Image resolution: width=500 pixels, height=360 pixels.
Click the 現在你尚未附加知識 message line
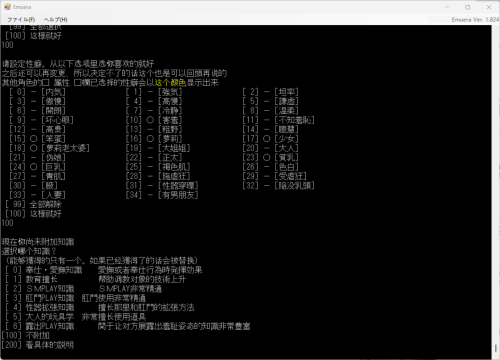point(38,242)
